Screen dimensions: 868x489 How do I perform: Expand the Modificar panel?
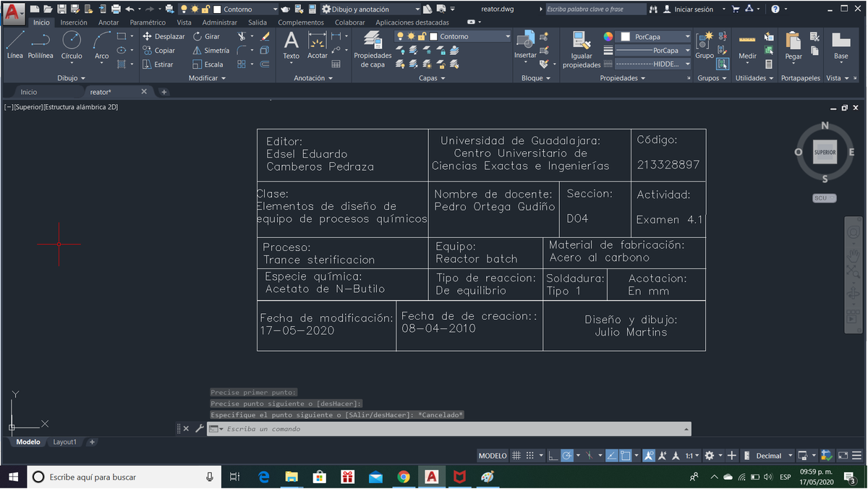[207, 78]
